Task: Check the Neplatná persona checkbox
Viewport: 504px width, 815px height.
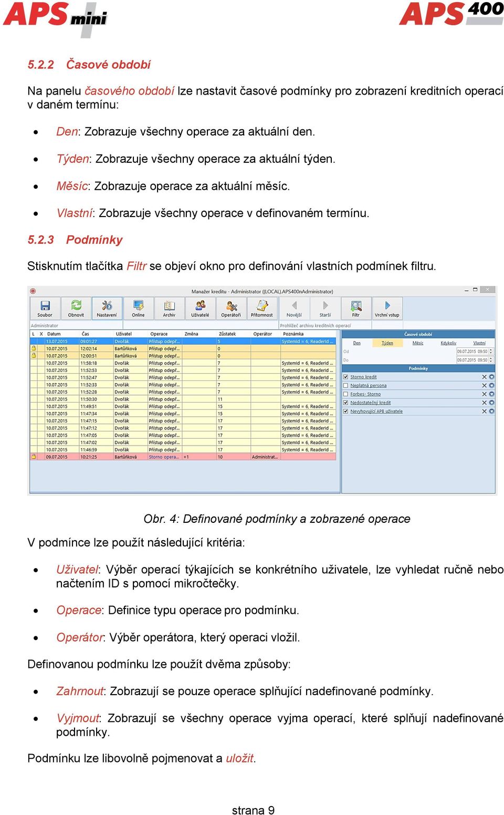Action: 345,385
